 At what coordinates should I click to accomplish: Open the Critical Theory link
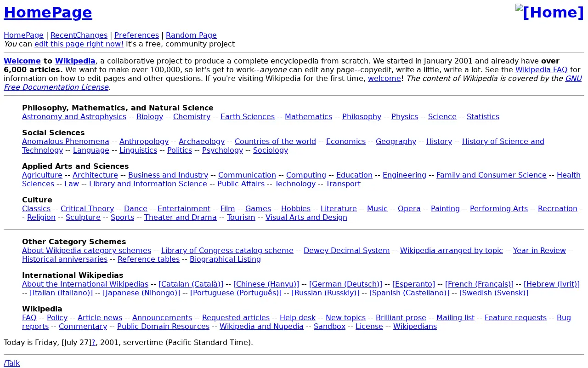87,209
